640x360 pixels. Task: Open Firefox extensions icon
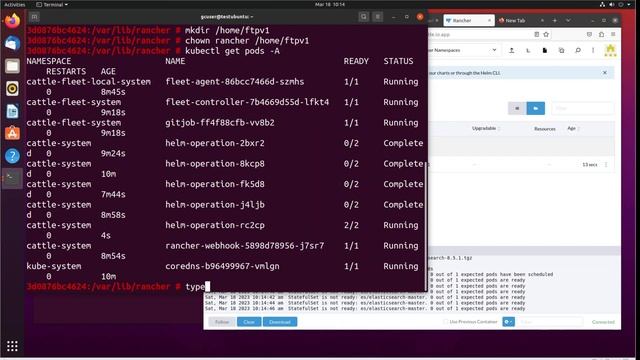(601, 35)
